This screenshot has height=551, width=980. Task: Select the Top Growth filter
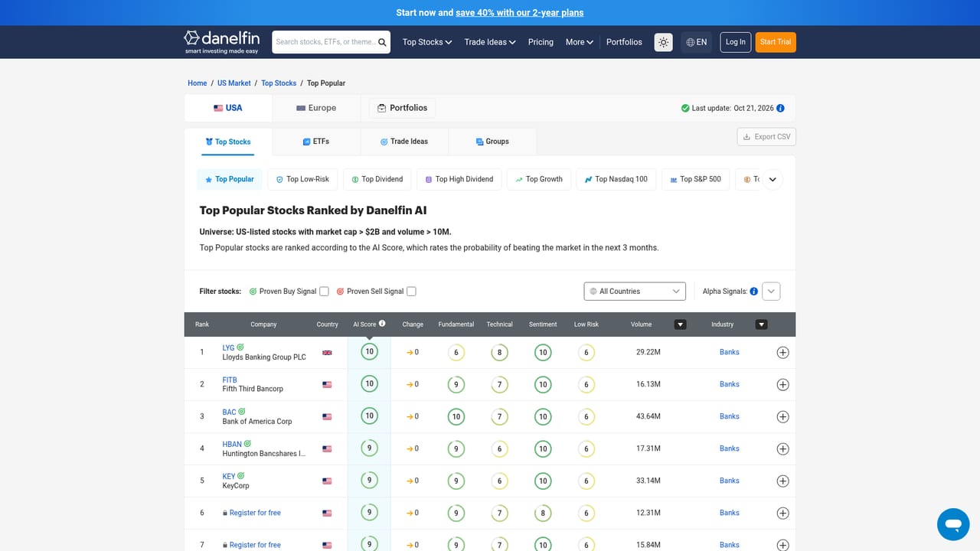pyautogui.click(x=539, y=179)
